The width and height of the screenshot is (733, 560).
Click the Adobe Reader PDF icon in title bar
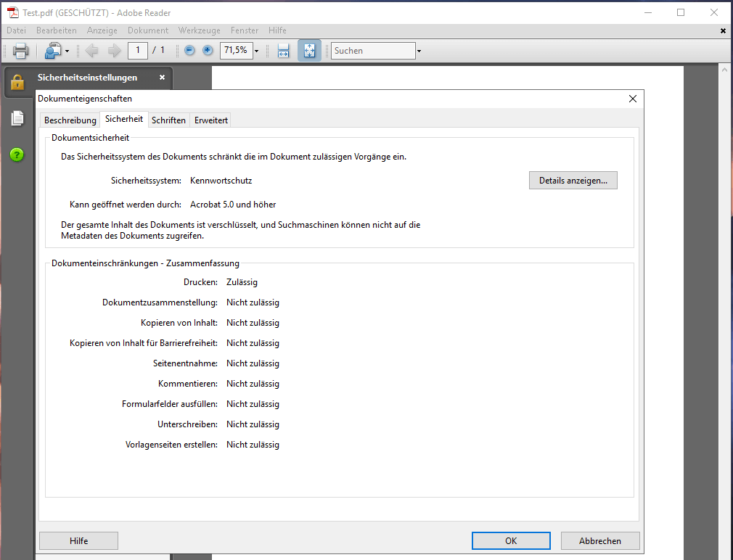(x=12, y=12)
